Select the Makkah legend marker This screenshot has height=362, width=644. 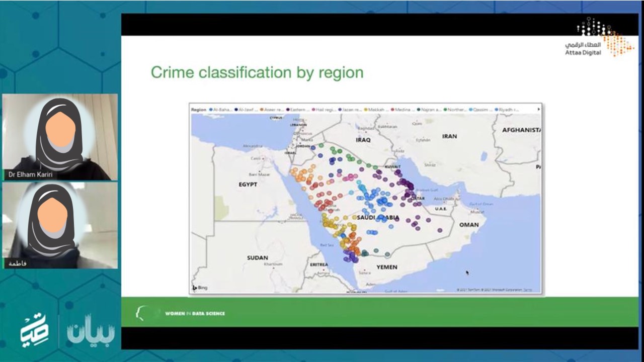point(366,109)
